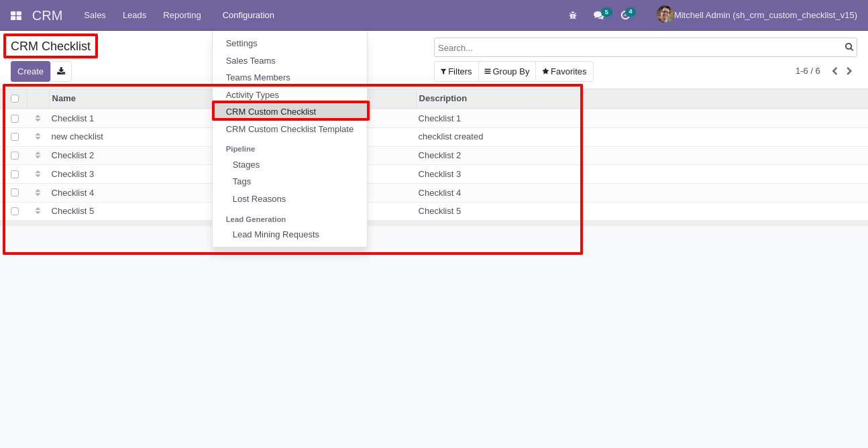This screenshot has width=868, height=448.
Task: Open the Filters dropdown
Action: [x=456, y=71]
